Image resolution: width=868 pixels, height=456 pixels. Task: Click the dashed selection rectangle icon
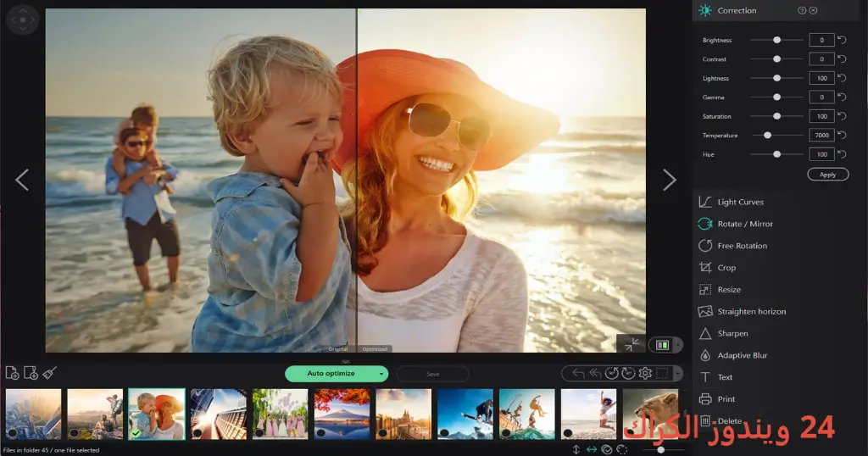coord(662,374)
